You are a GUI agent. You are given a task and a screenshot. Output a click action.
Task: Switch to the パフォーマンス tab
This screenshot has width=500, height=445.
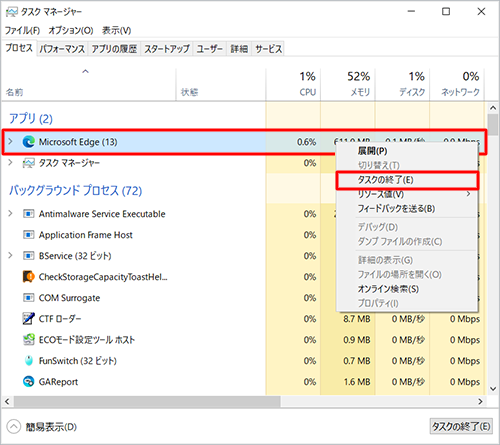62,49
